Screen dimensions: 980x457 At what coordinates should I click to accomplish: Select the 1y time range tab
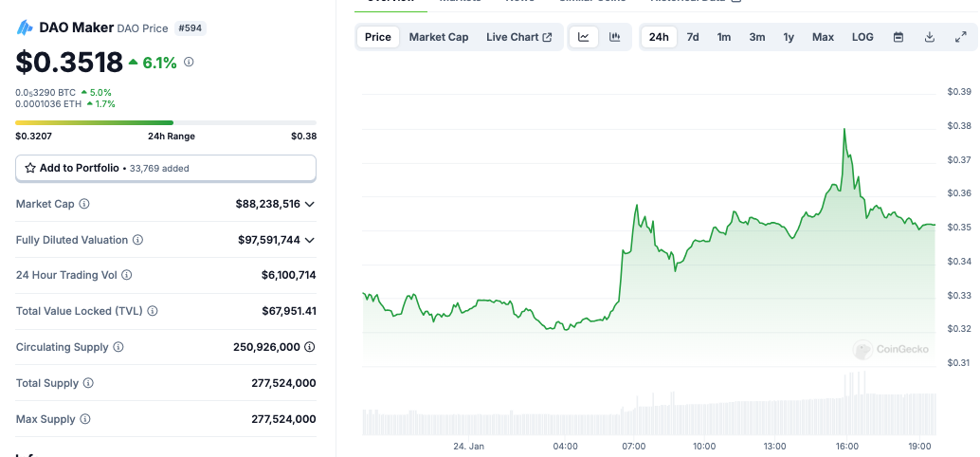789,37
